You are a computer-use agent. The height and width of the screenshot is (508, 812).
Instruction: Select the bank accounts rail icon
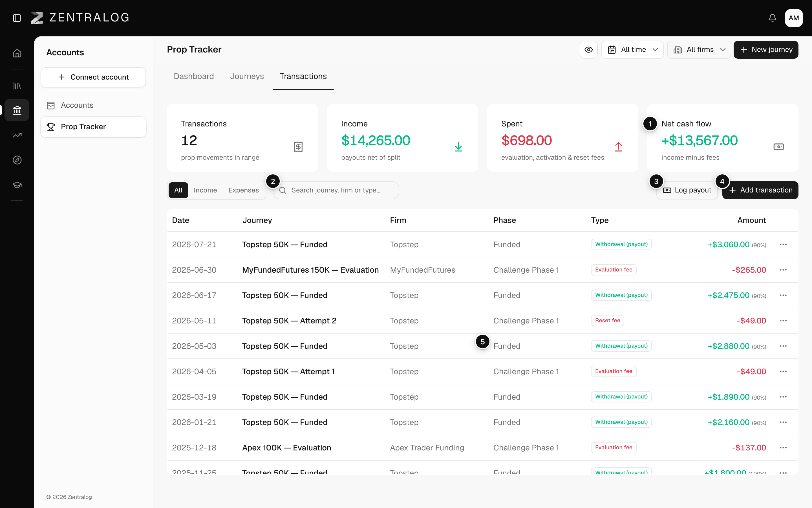[x=17, y=110]
